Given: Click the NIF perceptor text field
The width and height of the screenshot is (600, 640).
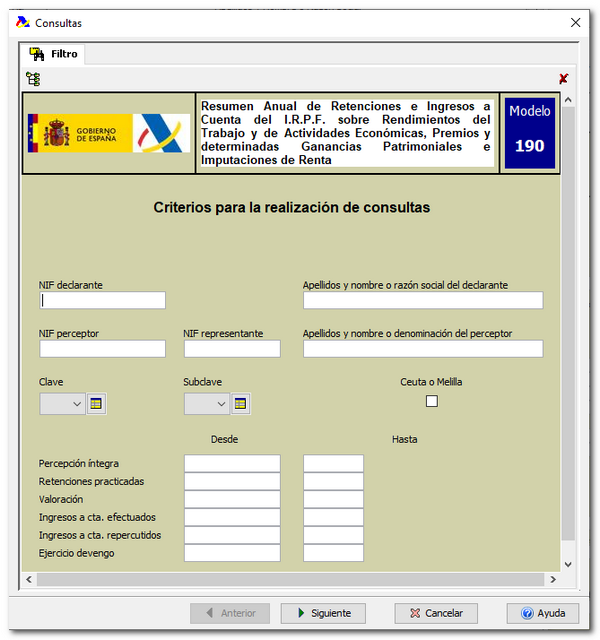Looking at the screenshot, I should (x=102, y=349).
